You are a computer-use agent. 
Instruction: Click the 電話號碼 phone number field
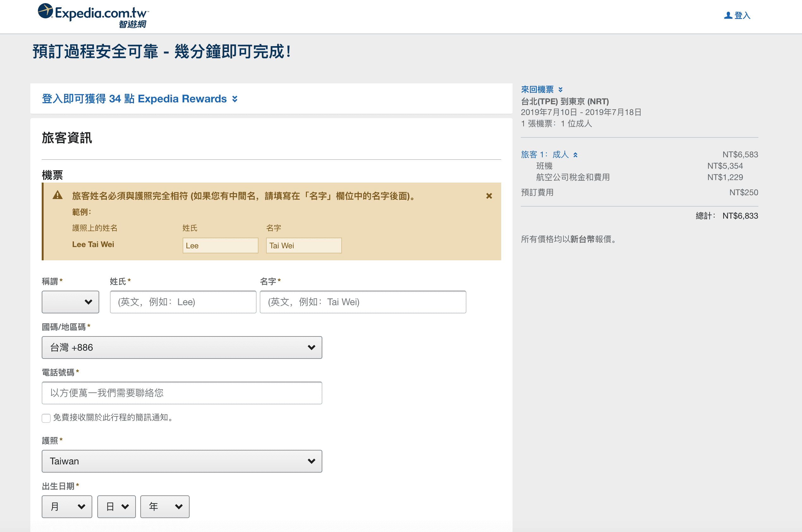pos(182,393)
